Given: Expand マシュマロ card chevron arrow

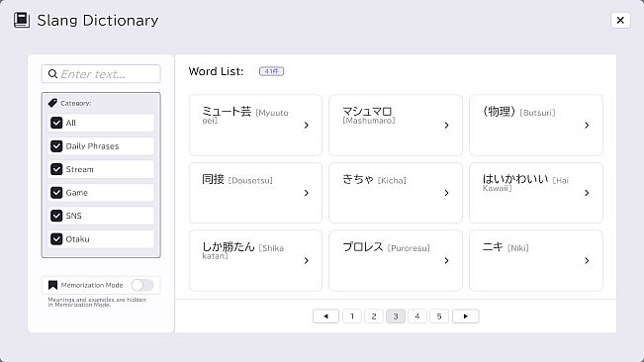Looking at the screenshot, I should coord(447,126).
